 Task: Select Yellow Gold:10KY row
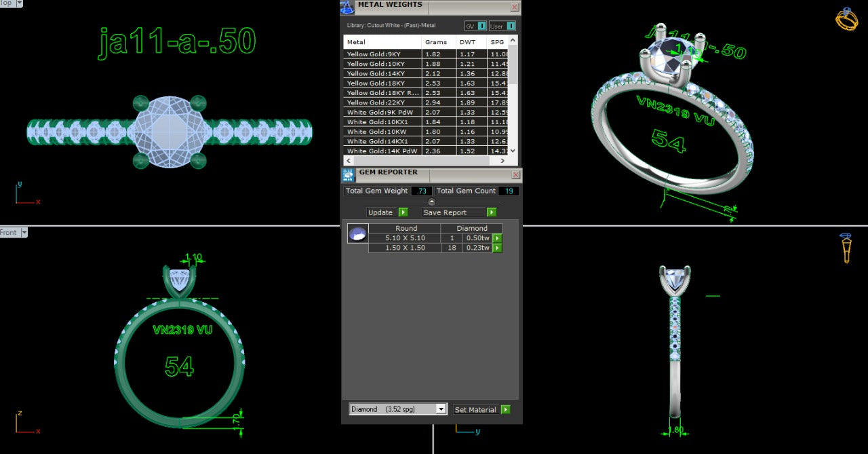[x=425, y=64]
